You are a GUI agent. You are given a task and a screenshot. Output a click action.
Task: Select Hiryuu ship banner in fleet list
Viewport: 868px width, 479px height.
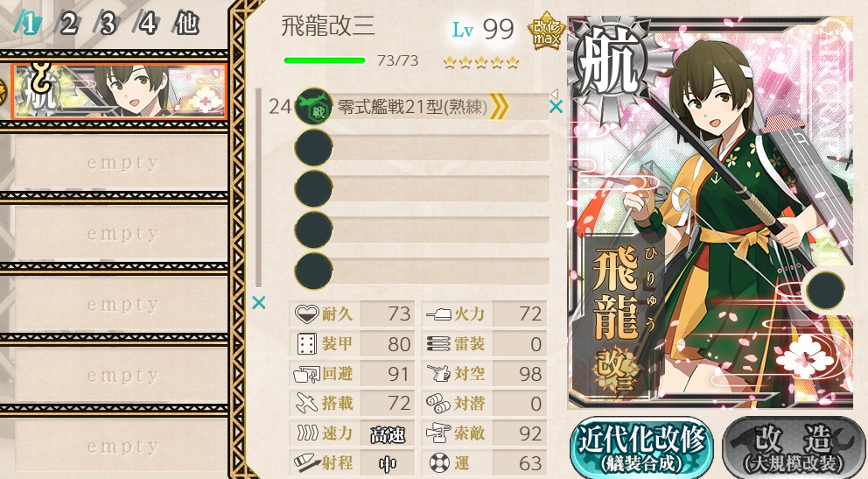coord(118,91)
